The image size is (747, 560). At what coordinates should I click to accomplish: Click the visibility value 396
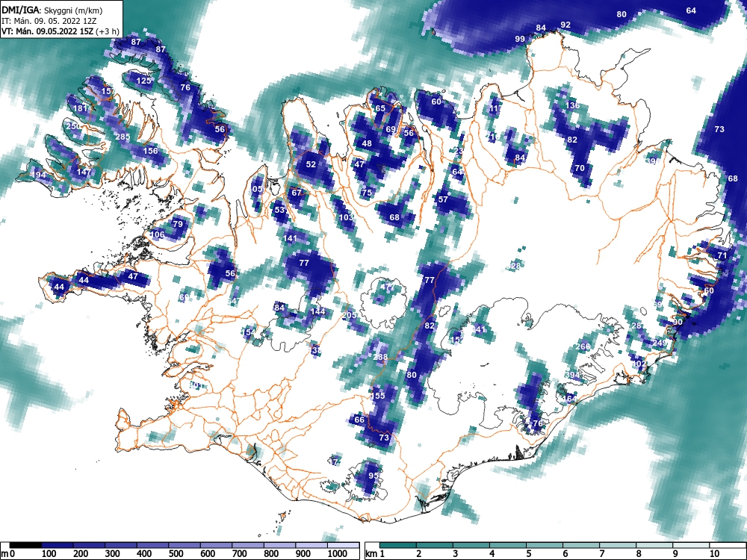tap(653, 161)
